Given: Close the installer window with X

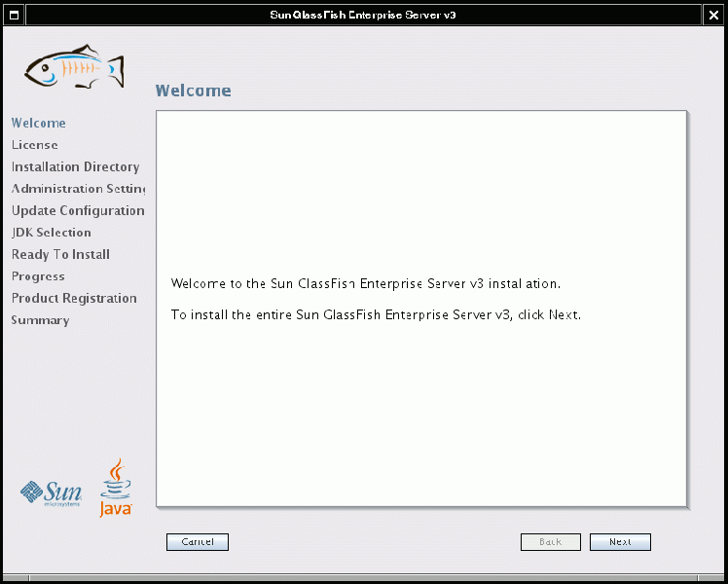Looking at the screenshot, I should pyautogui.click(x=713, y=15).
